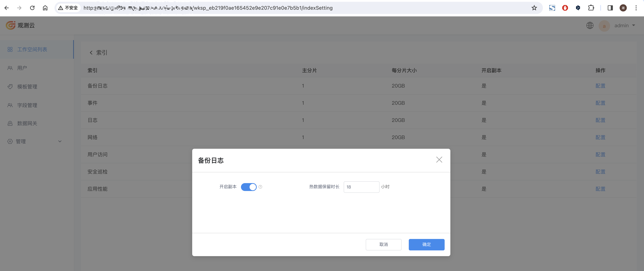This screenshot has height=271, width=644.
Task: Open the language globe selector
Action: (590, 25)
